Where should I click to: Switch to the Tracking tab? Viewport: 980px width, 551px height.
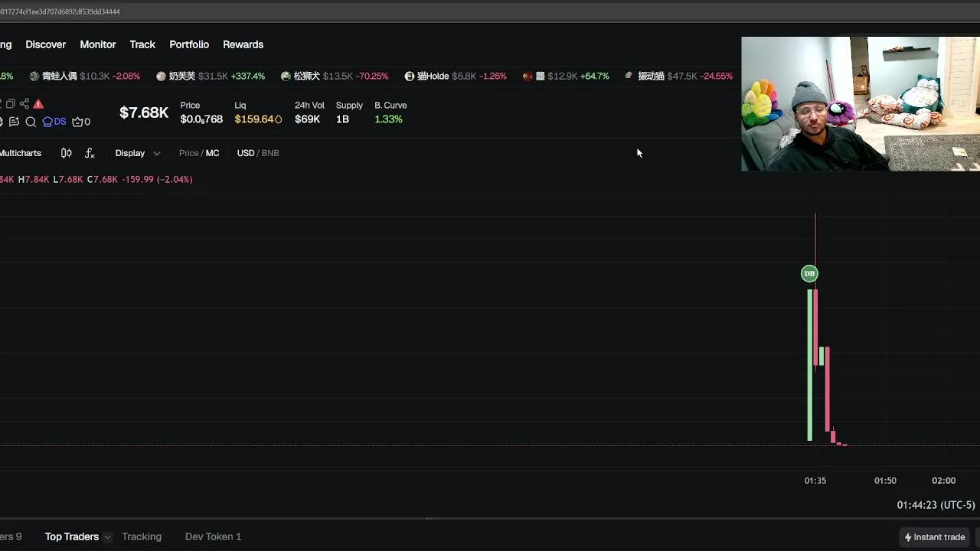click(x=142, y=537)
